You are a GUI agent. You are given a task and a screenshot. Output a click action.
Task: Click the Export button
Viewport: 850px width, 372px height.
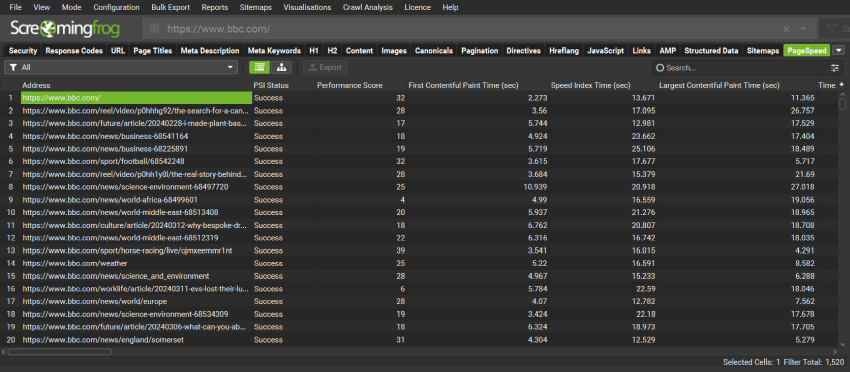point(325,68)
